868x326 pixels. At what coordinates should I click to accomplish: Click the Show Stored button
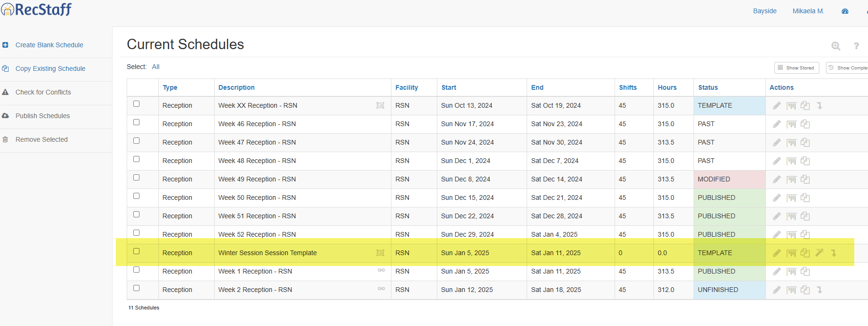797,68
